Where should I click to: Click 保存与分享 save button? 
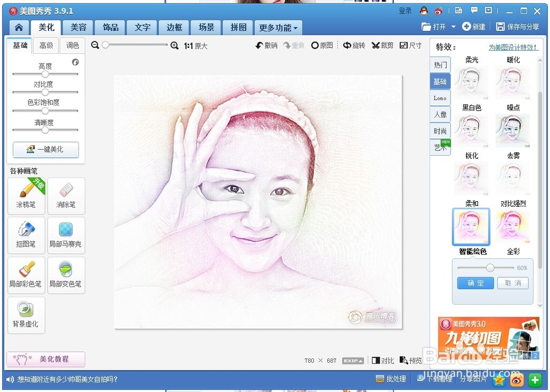click(518, 26)
